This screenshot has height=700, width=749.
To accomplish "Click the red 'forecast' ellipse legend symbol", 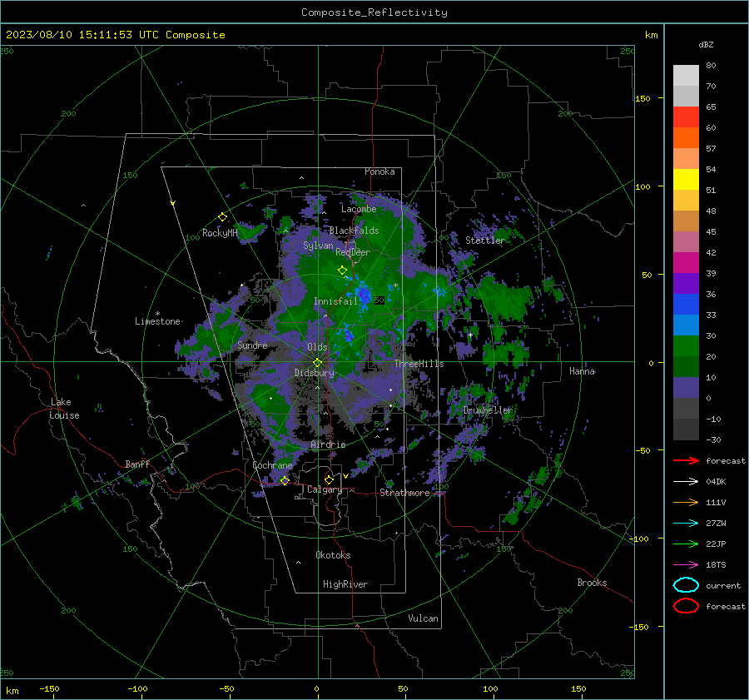I will (686, 606).
